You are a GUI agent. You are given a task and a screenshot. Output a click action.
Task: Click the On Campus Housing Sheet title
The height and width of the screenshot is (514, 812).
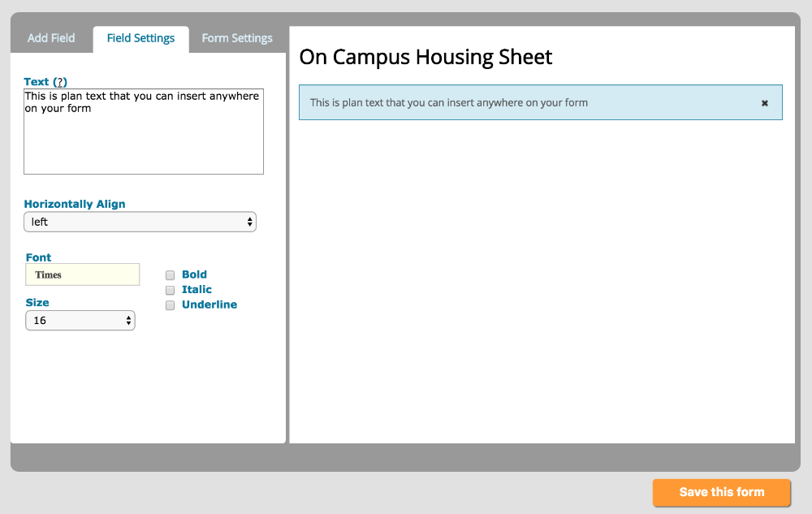(x=425, y=57)
